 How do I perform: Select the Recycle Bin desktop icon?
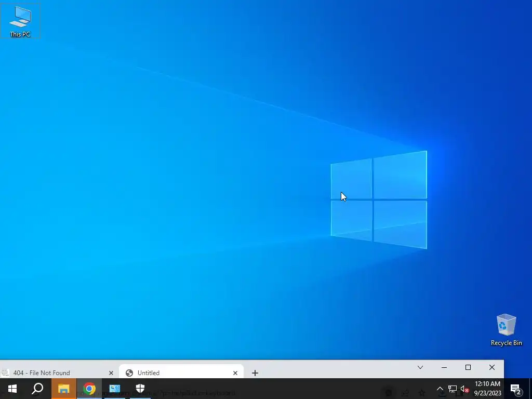pos(506,330)
